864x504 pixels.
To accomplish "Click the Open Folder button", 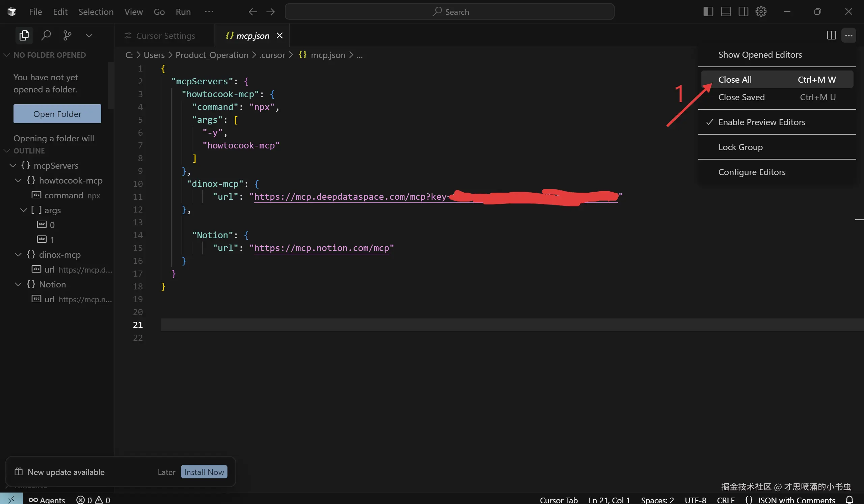I will (x=57, y=114).
